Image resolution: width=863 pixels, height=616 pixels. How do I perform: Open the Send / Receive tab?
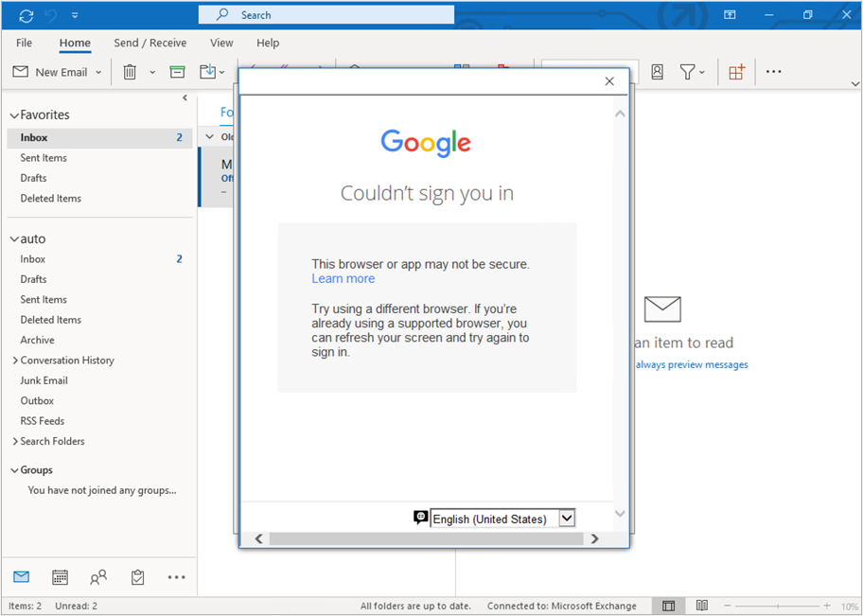pyautogui.click(x=150, y=43)
